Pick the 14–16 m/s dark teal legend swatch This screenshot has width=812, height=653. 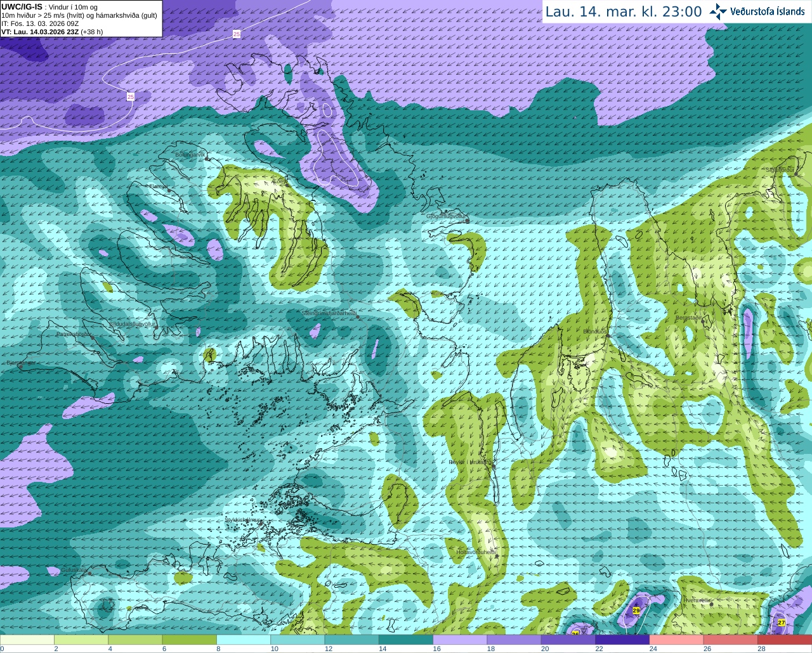(x=406, y=640)
